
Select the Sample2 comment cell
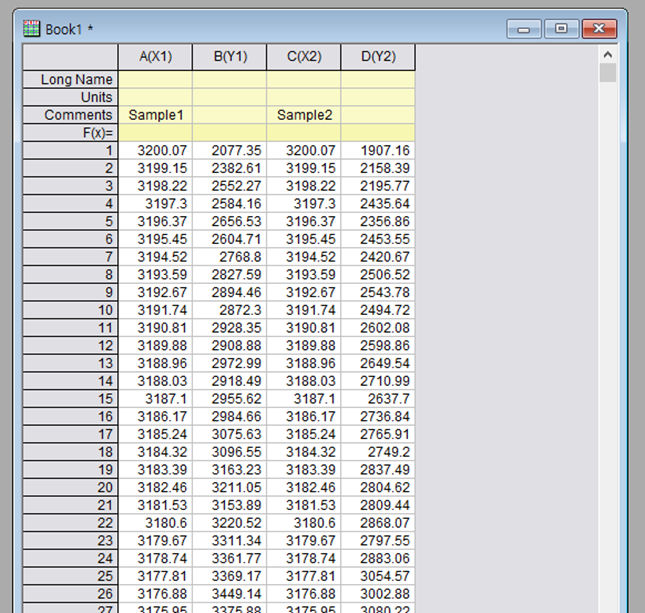click(x=304, y=115)
